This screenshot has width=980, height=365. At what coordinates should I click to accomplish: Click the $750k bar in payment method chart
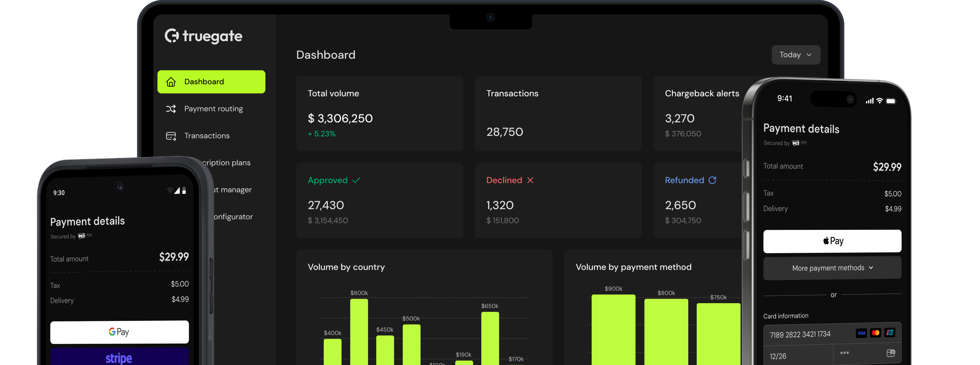coord(718,334)
